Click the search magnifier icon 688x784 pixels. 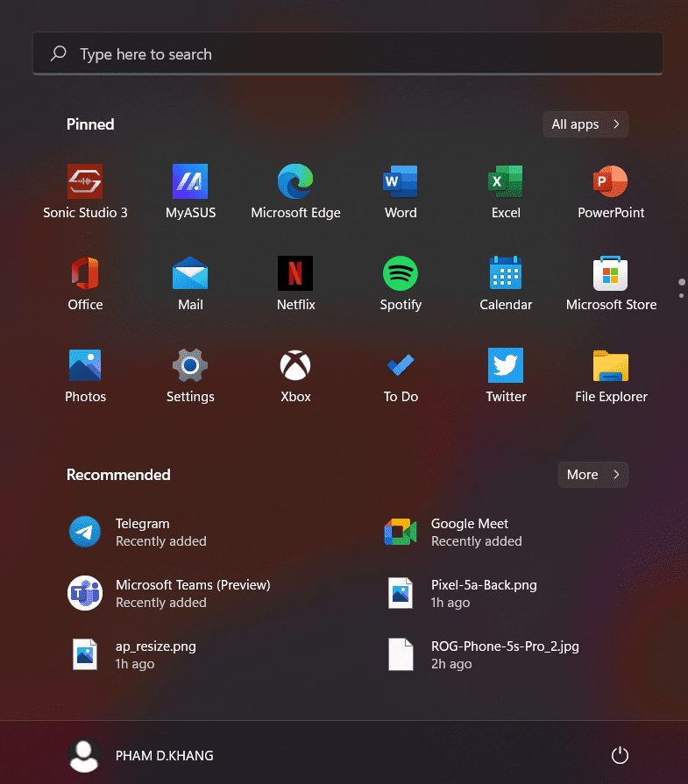[59, 53]
